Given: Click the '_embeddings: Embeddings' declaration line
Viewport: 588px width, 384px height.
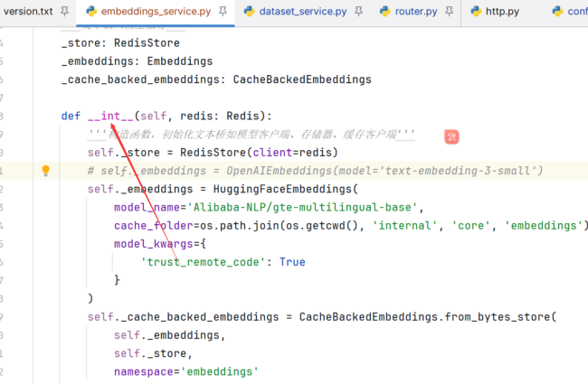Looking at the screenshot, I should point(137,61).
